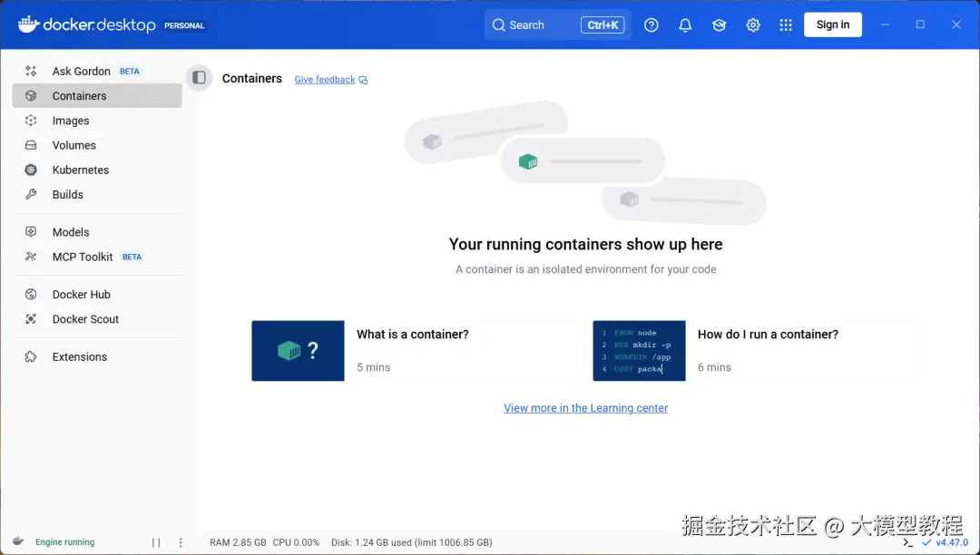Click the Containers page heading
Screen dimensions: 980x555
252,78
